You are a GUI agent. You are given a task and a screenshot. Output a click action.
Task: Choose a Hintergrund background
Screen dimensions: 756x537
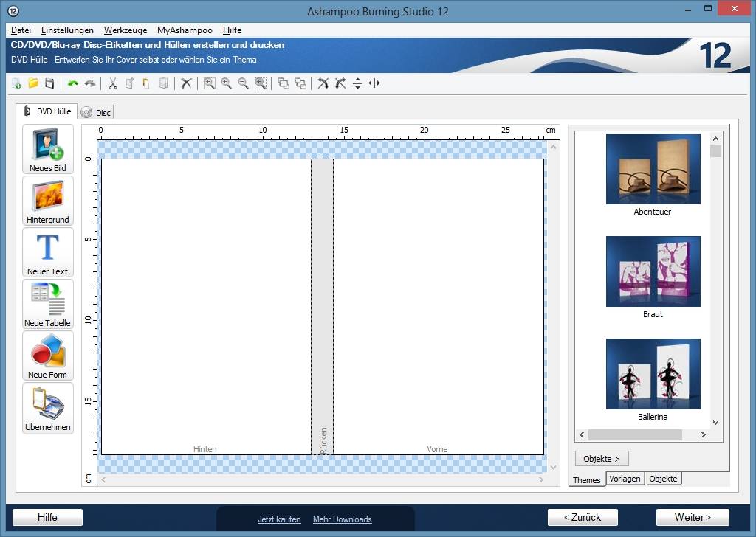(x=48, y=201)
